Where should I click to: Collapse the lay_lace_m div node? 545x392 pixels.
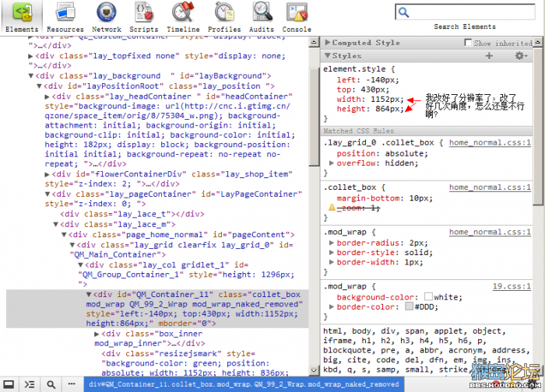point(55,225)
